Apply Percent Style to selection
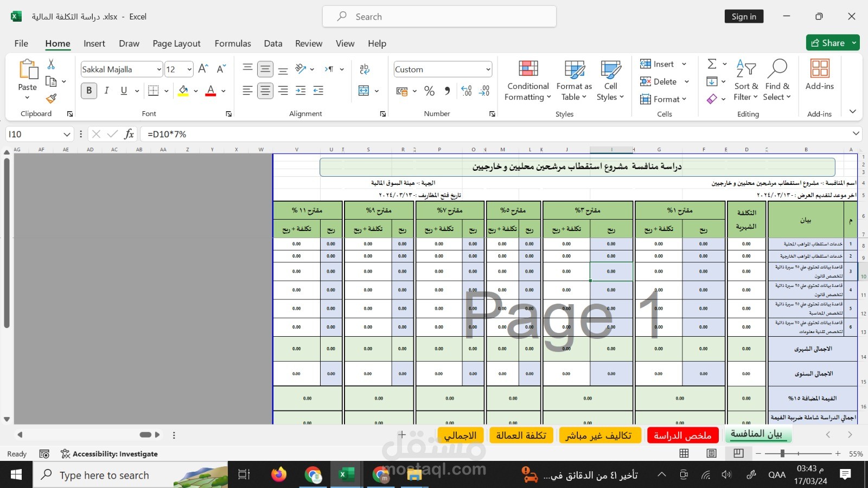Viewport: 868px width, 488px height. (429, 91)
